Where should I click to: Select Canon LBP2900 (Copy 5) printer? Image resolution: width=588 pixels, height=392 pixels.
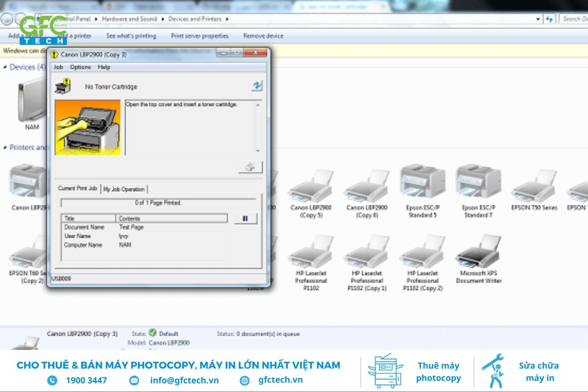311,193
